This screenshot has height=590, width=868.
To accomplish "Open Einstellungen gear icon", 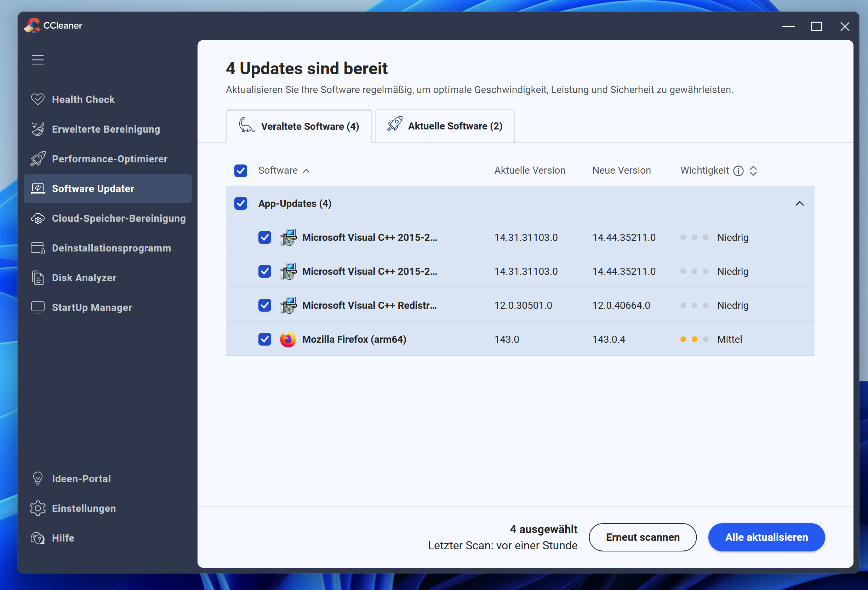I will [38, 508].
